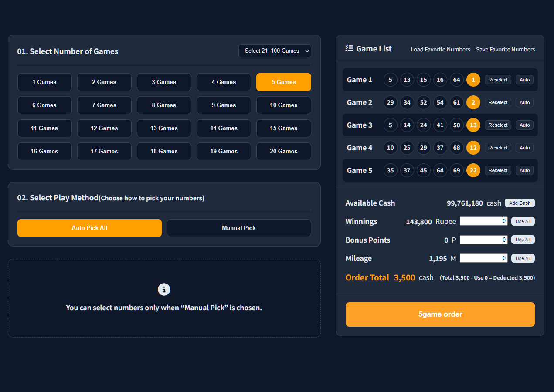Viewport: 554px width, 392px height.
Task: Click number ball 5 in Game 1
Action: pyautogui.click(x=390, y=80)
